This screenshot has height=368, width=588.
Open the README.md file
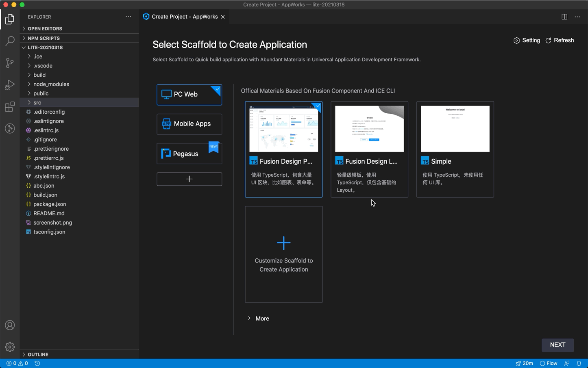pyautogui.click(x=79, y=213)
